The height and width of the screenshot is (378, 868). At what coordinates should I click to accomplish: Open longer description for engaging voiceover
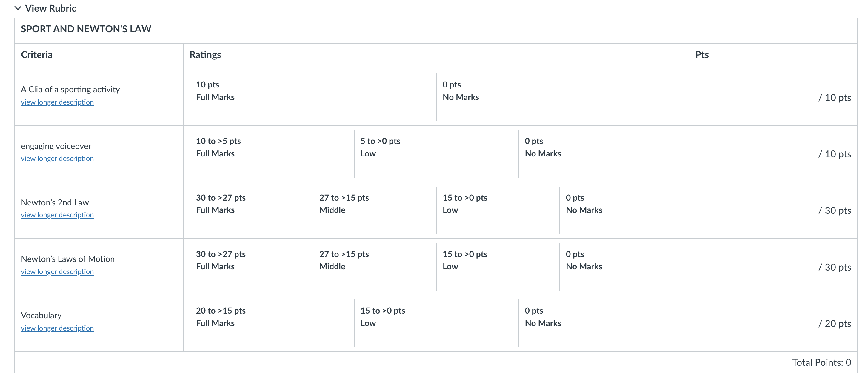click(57, 159)
